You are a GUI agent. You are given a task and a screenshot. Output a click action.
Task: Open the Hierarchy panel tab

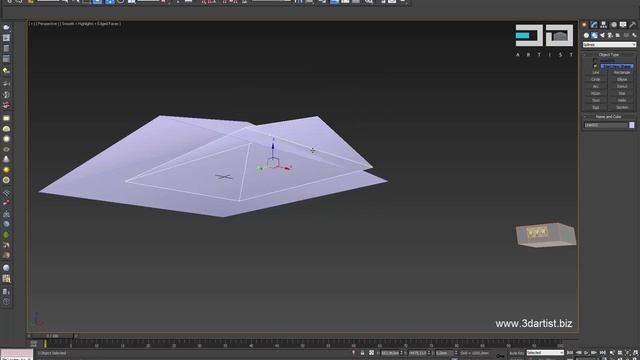(x=604, y=25)
